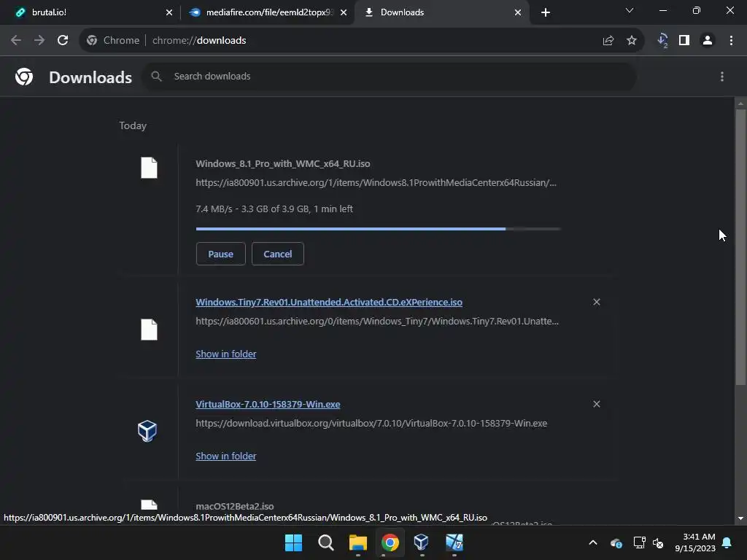747x560 pixels.
Task: Open the Windows Start menu
Action: pos(293,542)
